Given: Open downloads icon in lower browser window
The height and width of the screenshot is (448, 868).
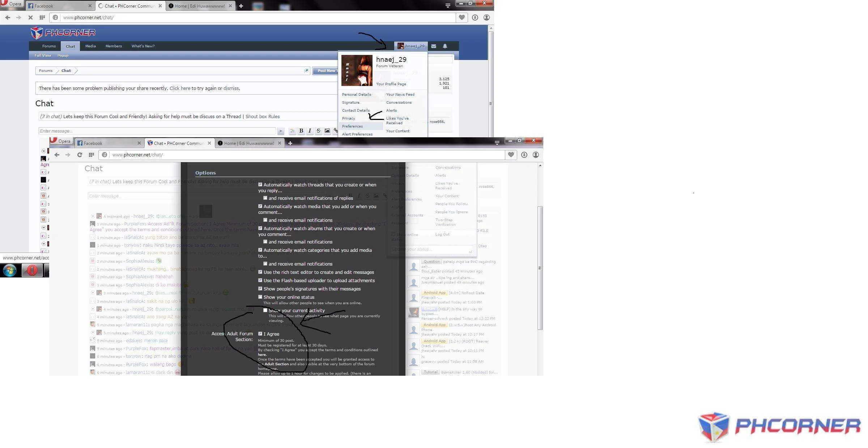Looking at the screenshot, I should (x=524, y=155).
